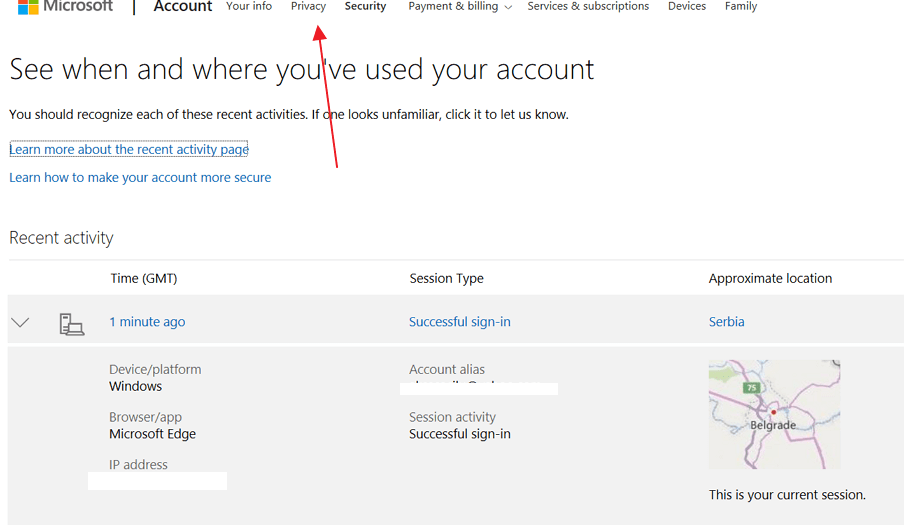Screen dimensions: 904x525
Task: Select the Security tab
Action: [366, 6]
